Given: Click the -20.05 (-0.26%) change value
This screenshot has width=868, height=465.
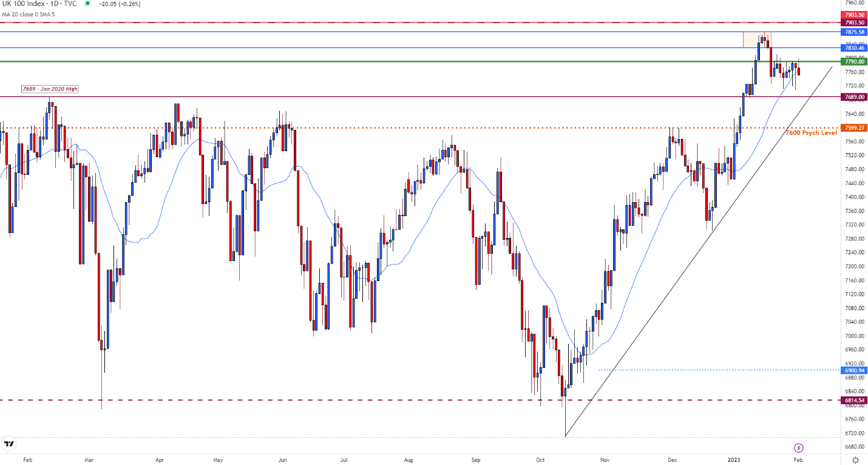Looking at the screenshot, I should (x=120, y=4).
